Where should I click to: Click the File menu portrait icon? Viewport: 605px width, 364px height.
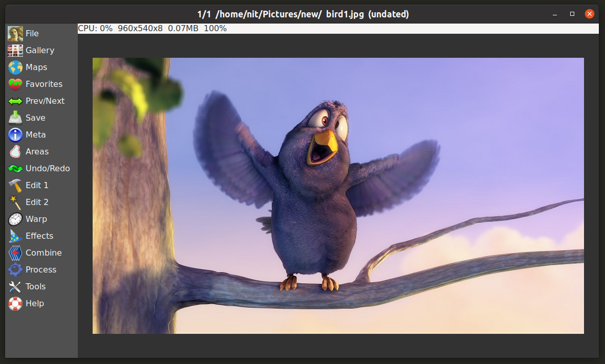click(15, 34)
